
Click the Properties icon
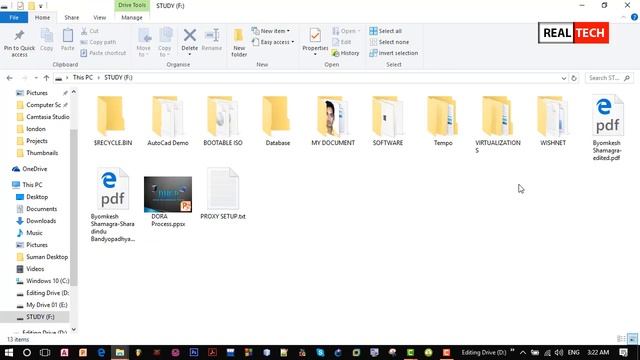pyautogui.click(x=315, y=36)
